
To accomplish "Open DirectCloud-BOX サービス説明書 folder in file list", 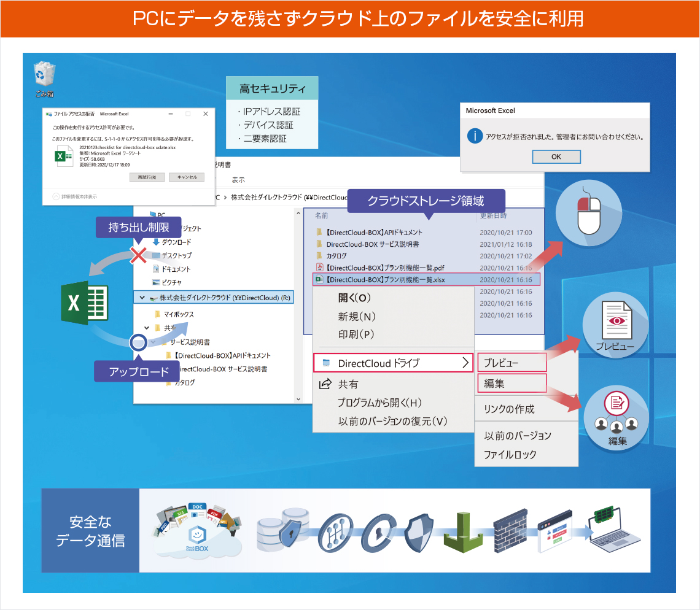I will [x=367, y=244].
